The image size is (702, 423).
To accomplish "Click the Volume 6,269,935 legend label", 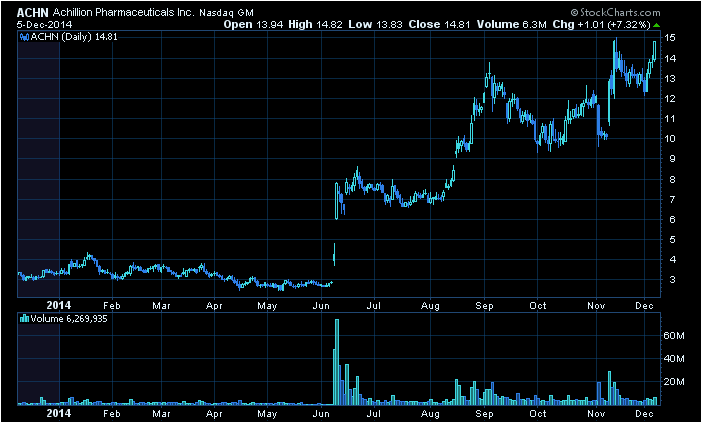I will [x=69, y=319].
